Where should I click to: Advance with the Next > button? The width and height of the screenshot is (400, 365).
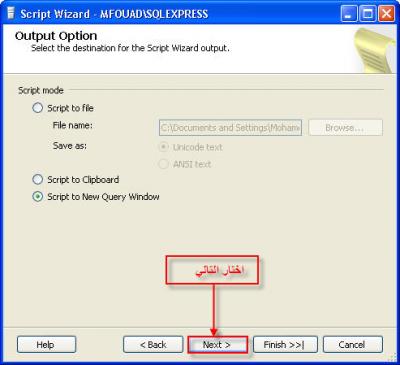point(217,345)
